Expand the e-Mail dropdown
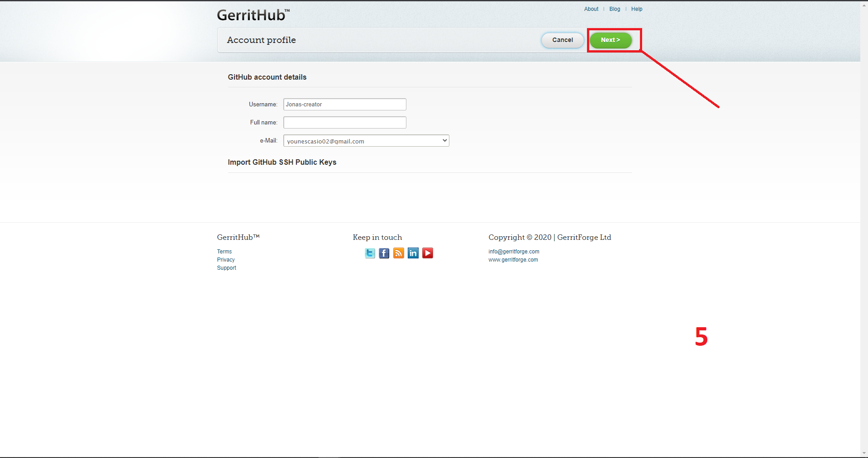Viewport: 868px width, 458px height. (x=366, y=141)
